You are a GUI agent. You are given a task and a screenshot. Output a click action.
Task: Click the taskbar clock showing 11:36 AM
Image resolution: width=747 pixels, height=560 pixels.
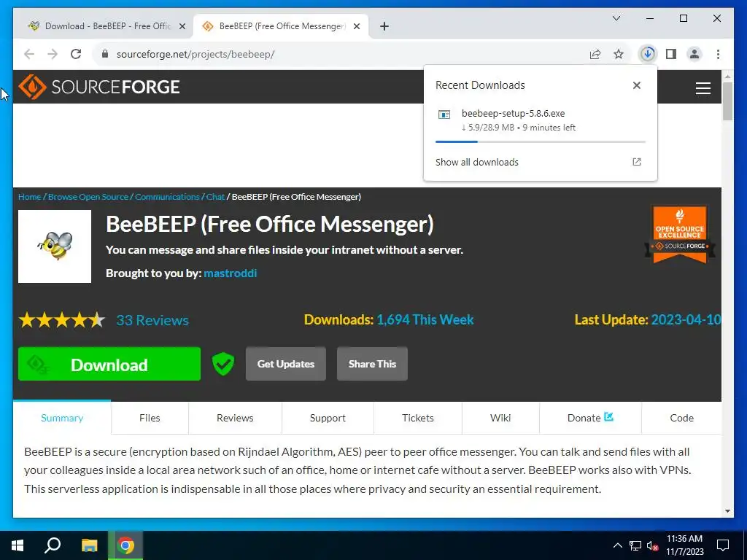(684, 545)
